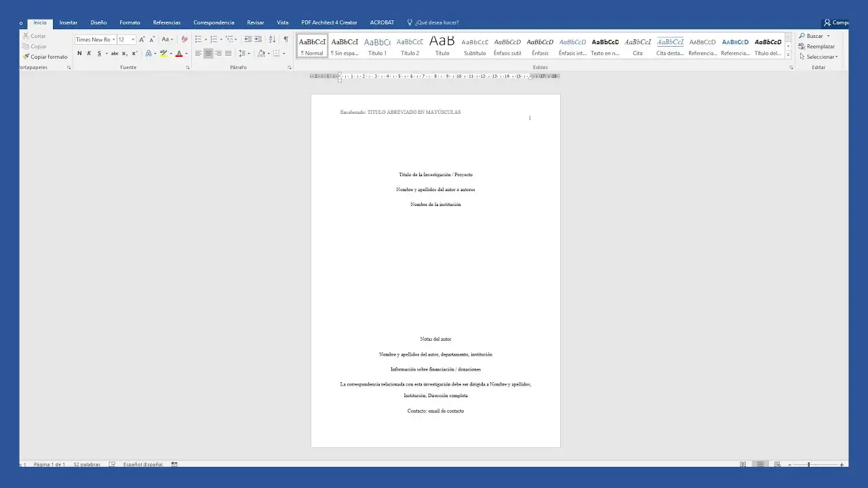The width and height of the screenshot is (868, 488).
Task: Switch to web layout view icon
Action: click(x=777, y=464)
